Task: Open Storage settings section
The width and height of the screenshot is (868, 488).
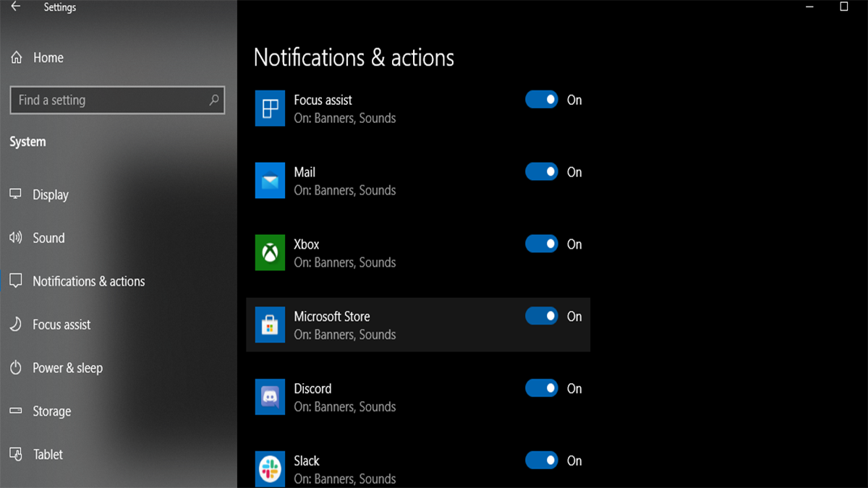Action: (x=51, y=411)
